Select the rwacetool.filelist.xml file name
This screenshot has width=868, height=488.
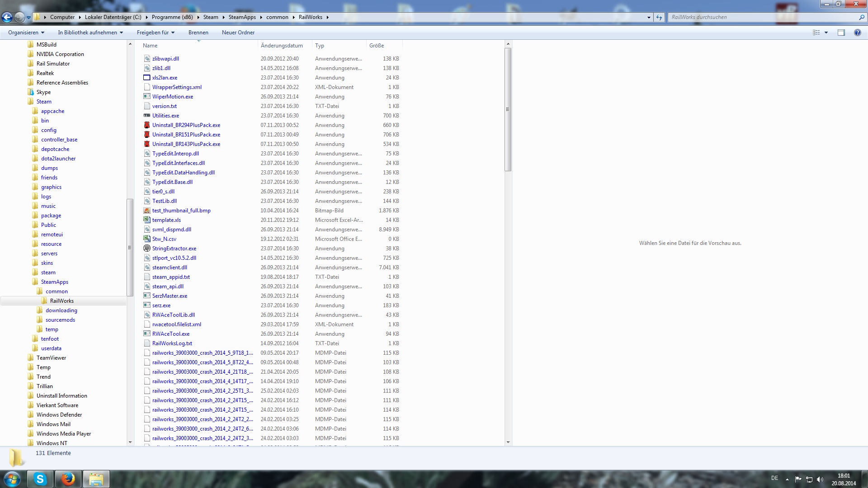pyautogui.click(x=177, y=324)
